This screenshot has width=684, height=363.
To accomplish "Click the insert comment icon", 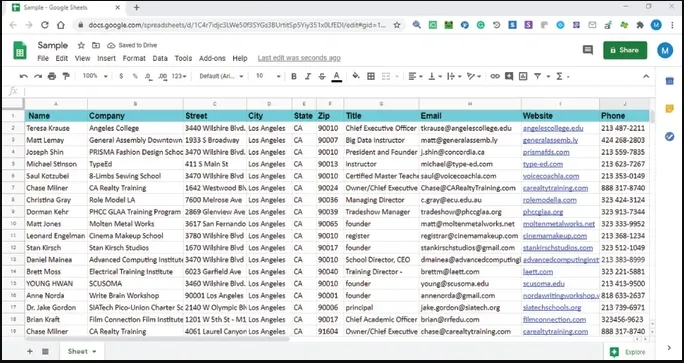I will [x=509, y=76].
